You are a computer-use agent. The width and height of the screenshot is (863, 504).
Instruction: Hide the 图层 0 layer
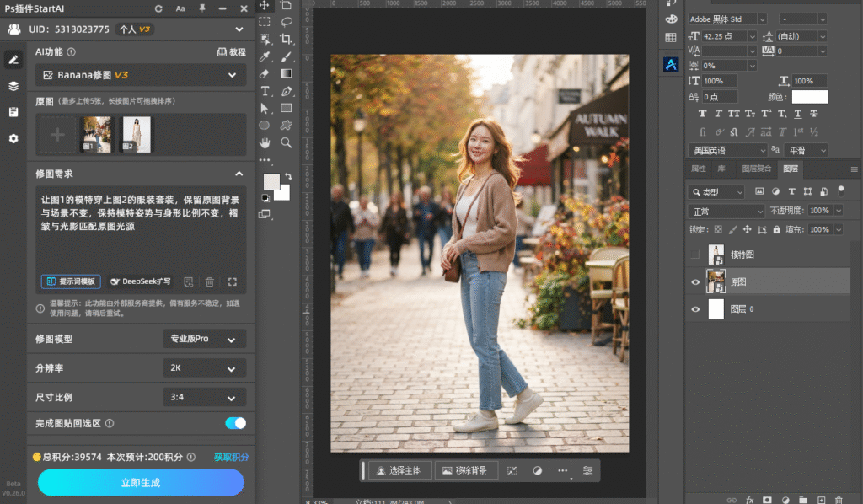tap(695, 309)
